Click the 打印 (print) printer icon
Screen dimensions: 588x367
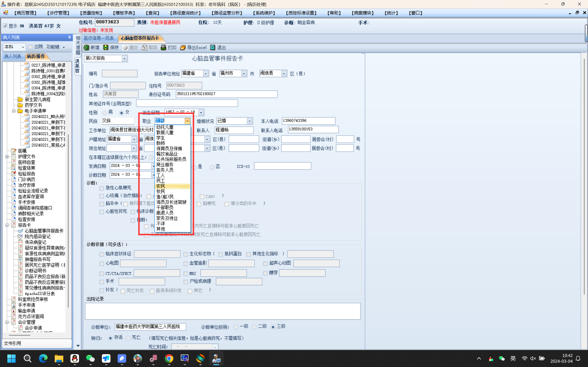[x=163, y=48]
